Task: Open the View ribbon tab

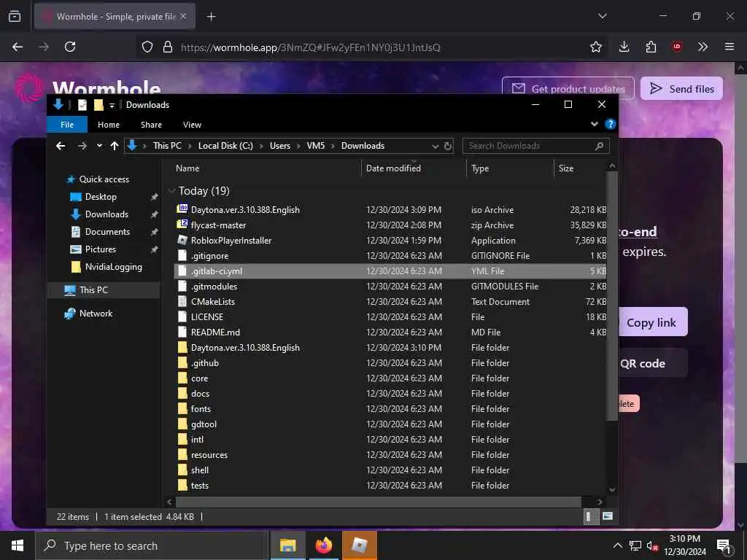Action: pos(192,125)
